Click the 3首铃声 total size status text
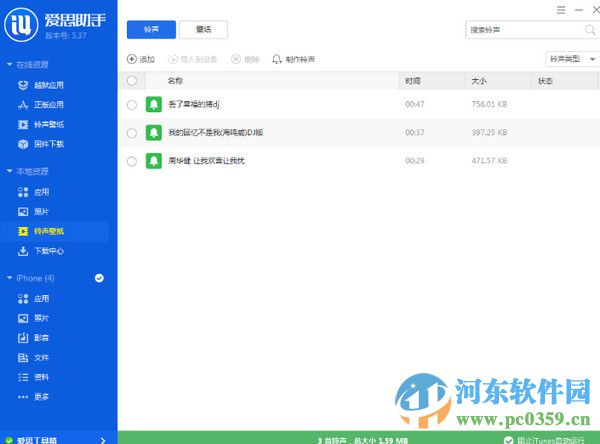 click(362, 440)
